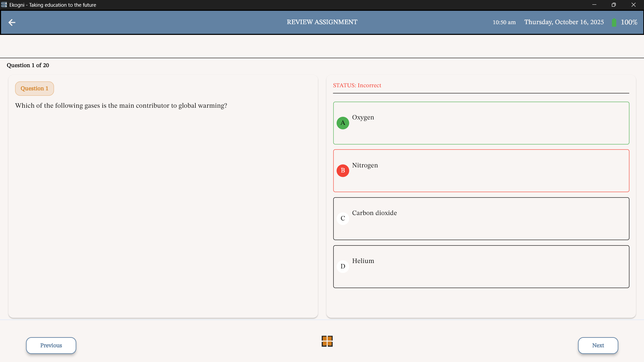The height and width of the screenshot is (362, 644).
Task: Click the 10:50 am clock display
Action: pyautogui.click(x=504, y=22)
